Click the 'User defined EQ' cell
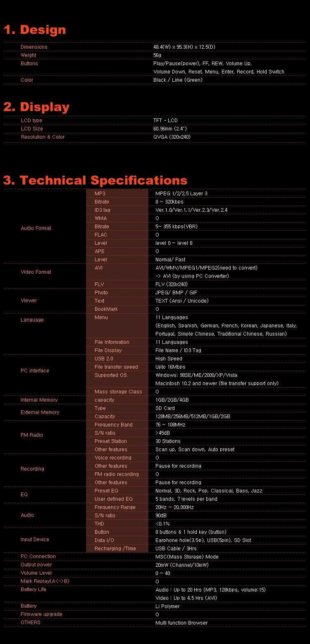 coord(117,499)
